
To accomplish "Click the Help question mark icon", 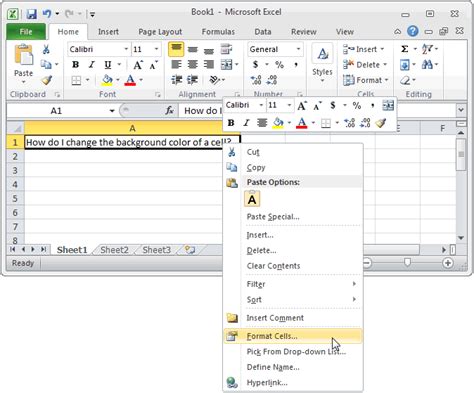I will 413,31.
